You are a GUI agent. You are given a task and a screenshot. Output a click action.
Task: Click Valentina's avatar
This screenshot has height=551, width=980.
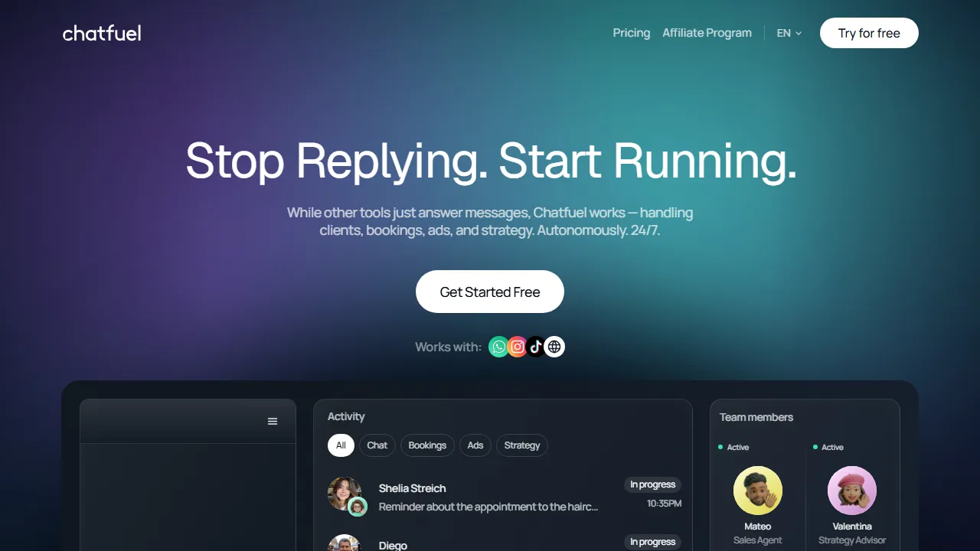tap(852, 491)
